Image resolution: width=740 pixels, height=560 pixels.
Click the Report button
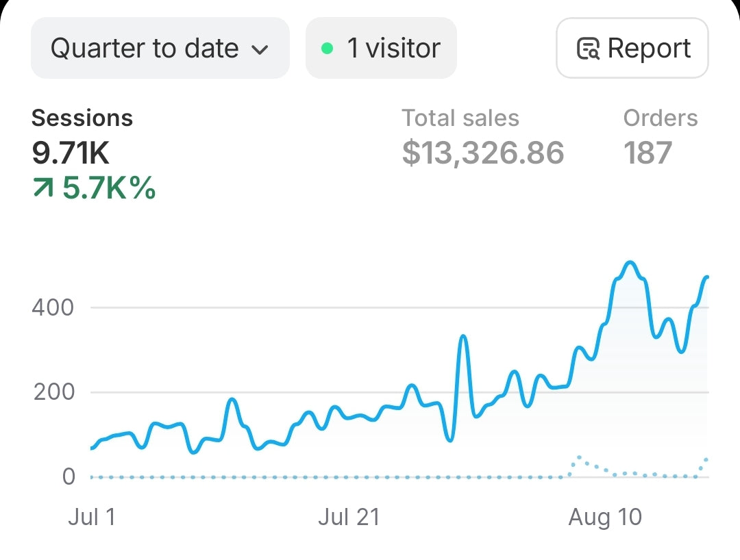pos(632,49)
